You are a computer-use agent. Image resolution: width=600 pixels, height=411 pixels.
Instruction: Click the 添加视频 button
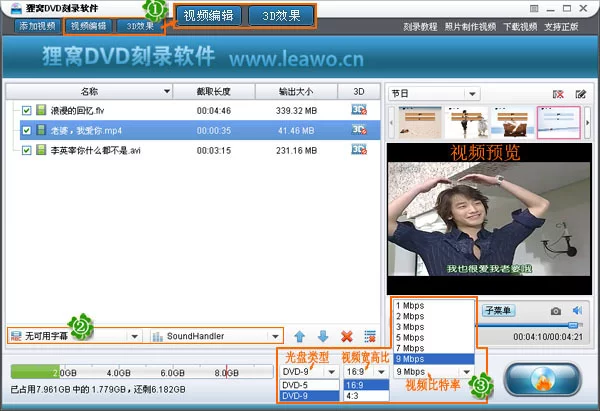tap(37, 26)
